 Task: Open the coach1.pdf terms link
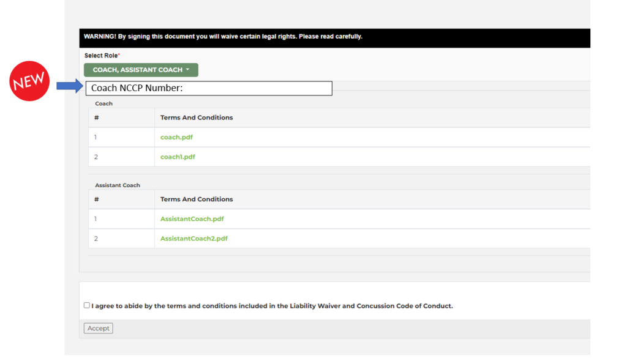click(178, 157)
